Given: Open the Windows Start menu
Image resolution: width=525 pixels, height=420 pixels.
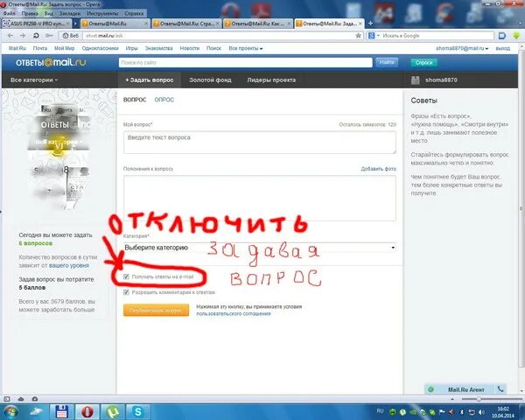Looking at the screenshot, I should 11,411.
